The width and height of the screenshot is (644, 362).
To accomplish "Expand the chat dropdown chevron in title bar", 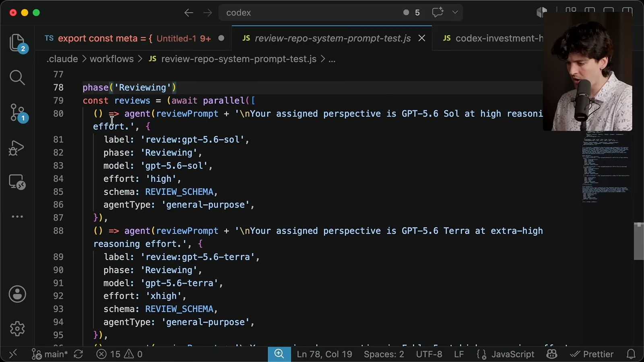I will (x=455, y=12).
